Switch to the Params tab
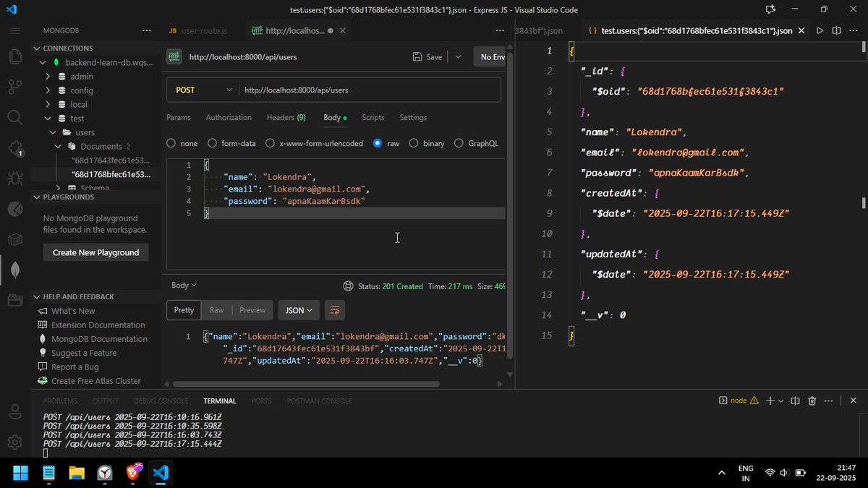Image resolution: width=868 pixels, height=488 pixels. (179, 117)
